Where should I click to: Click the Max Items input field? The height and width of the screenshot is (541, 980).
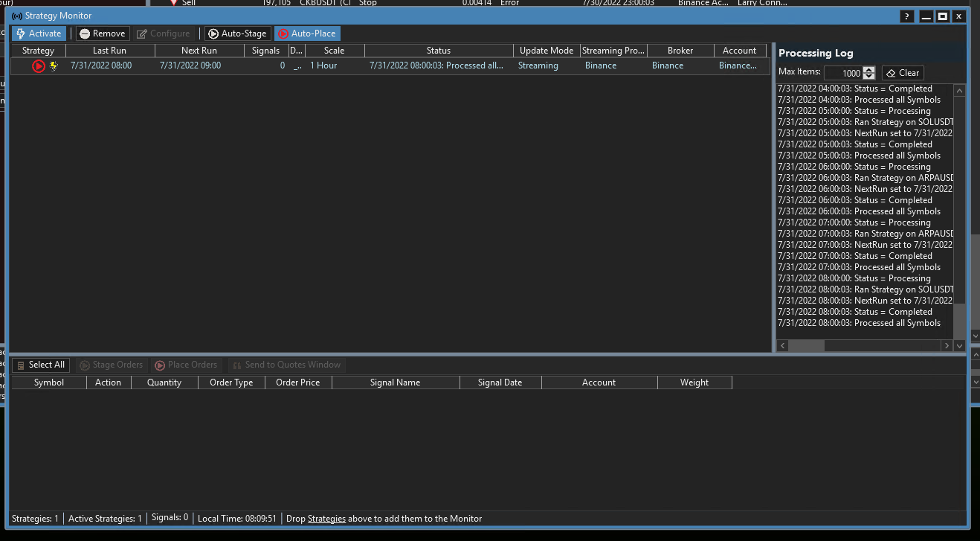(843, 73)
